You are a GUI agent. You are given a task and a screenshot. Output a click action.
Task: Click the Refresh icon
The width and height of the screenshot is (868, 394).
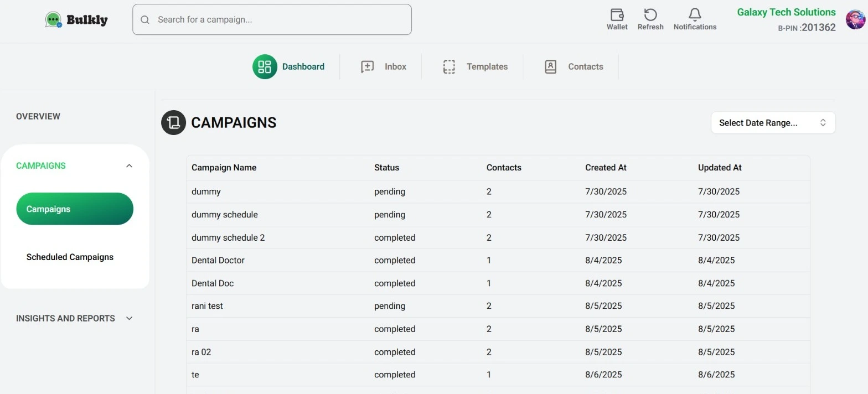tap(650, 15)
